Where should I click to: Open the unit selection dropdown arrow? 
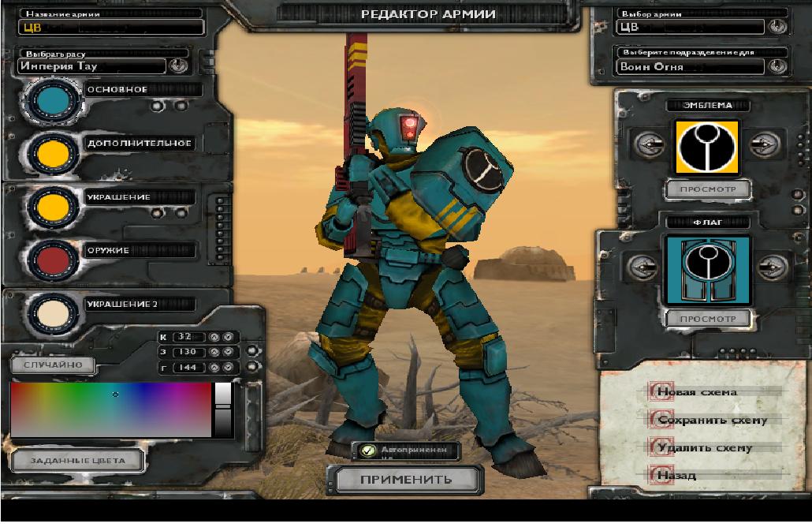[777, 66]
